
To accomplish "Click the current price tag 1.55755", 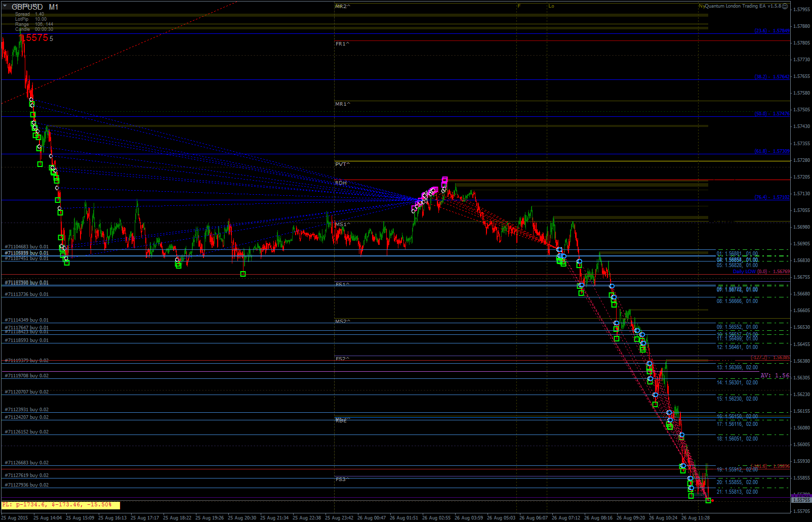I will (801, 500).
